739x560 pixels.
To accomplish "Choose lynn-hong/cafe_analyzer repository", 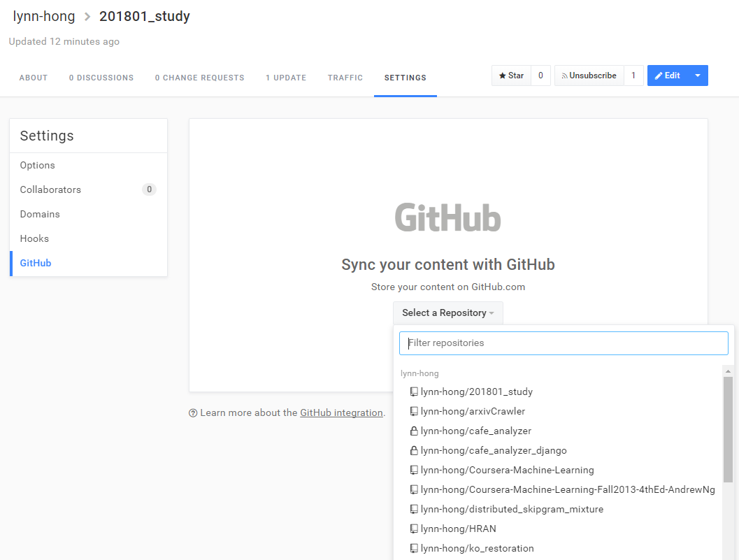I will [476, 431].
